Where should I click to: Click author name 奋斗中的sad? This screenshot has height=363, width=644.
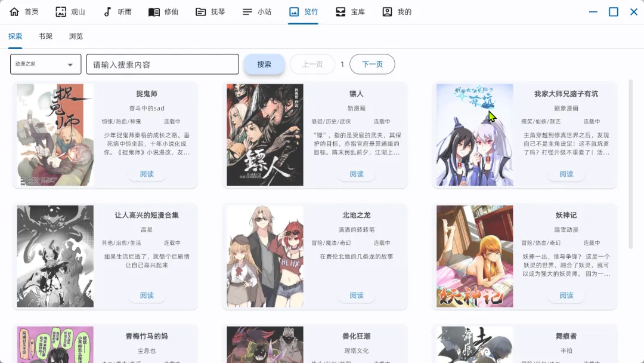click(x=147, y=108)
